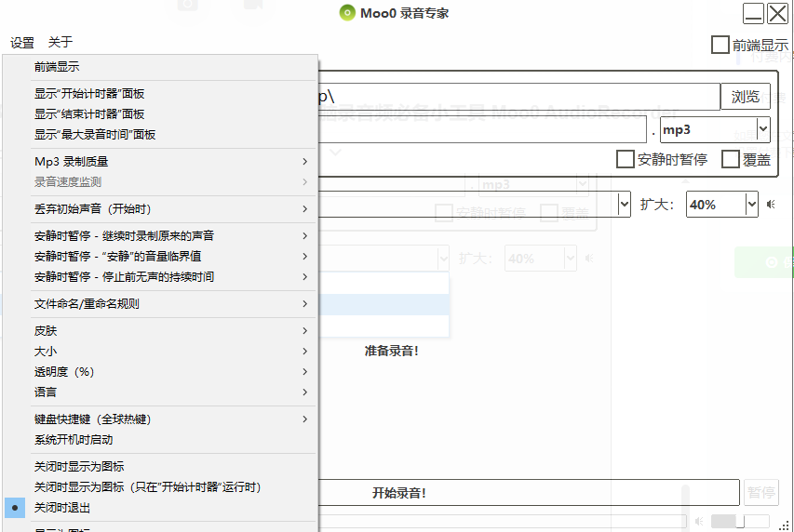This screenshot has height=532, width=794.
Task: Select 显示"开始计时器"面板 menu entry
Action: pyautogui.click(x=89, y=94)
